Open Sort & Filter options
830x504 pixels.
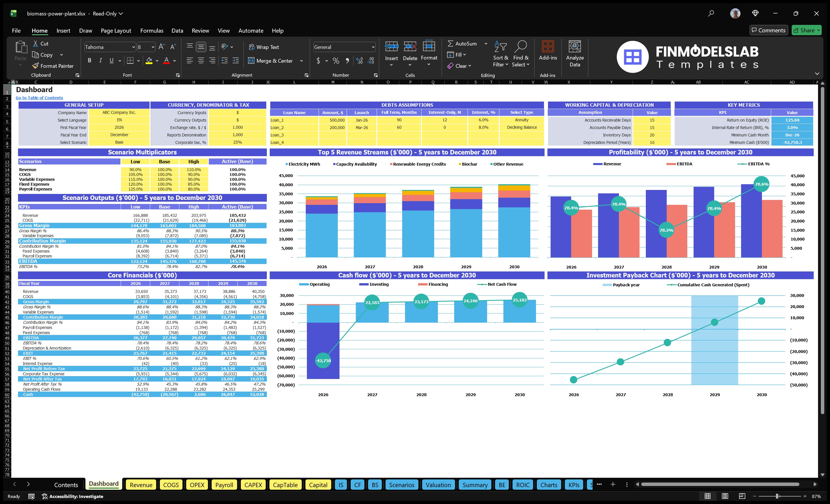[501, 54]
